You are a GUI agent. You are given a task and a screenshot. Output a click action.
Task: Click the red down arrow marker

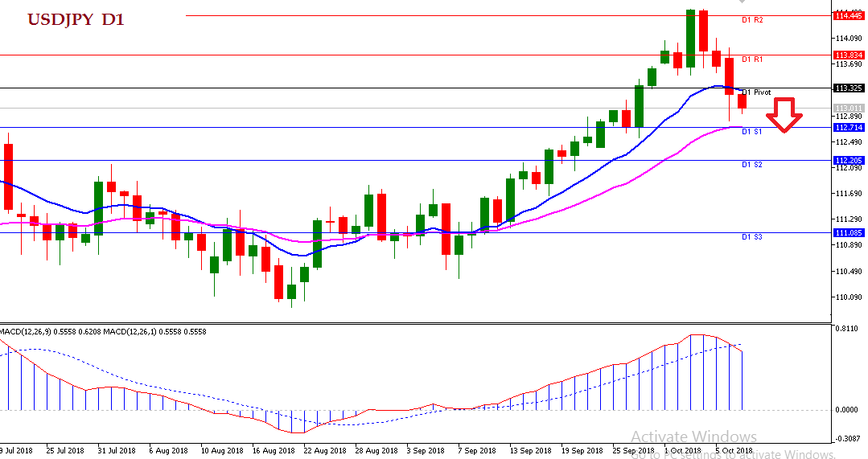pos(784,114)
